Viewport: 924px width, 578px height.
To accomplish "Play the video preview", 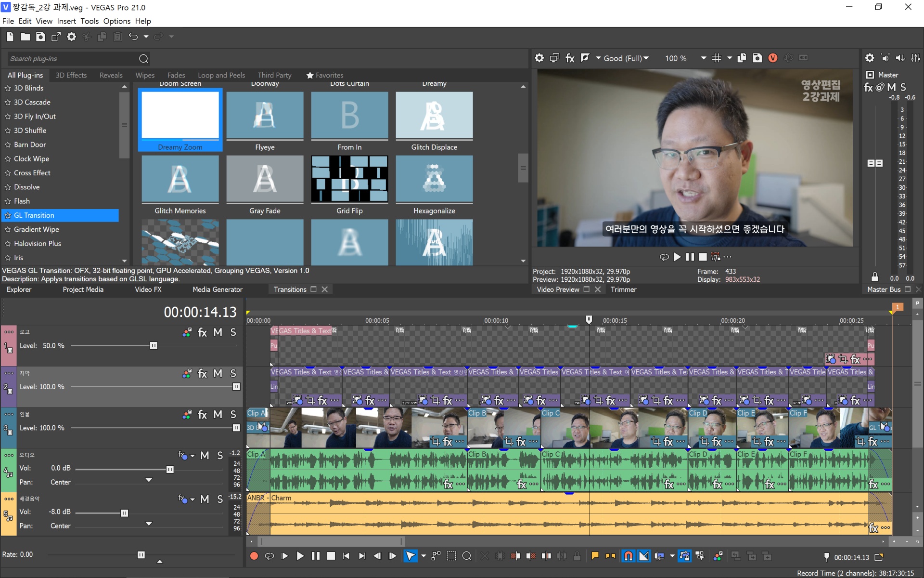I will point(677,257).
